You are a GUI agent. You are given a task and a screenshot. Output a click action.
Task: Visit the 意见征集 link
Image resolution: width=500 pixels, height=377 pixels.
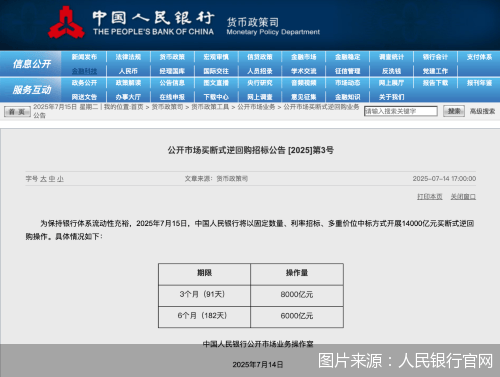304,97
